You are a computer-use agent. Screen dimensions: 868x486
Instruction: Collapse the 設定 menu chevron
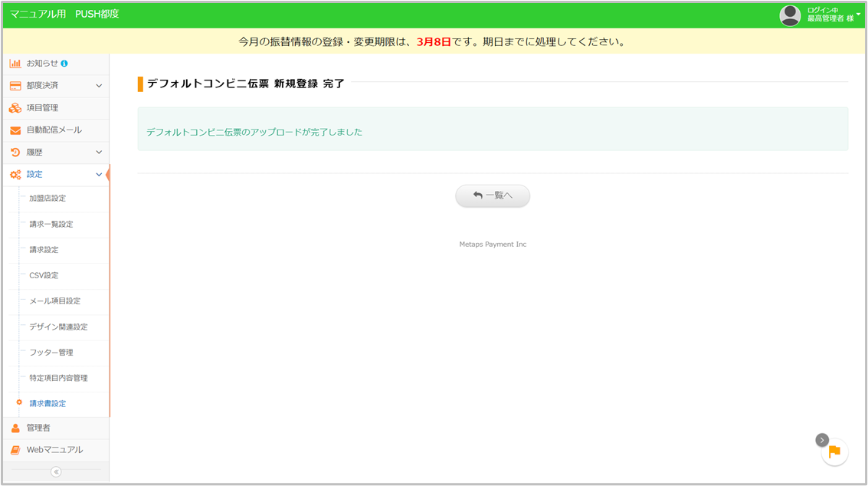tap(99, 175)
